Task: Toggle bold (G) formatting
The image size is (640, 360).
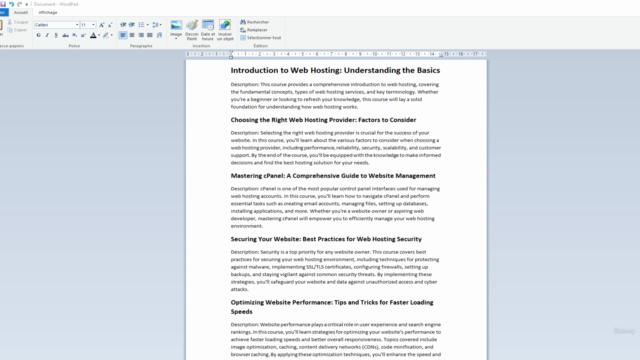Action: (x=38, y=36)
